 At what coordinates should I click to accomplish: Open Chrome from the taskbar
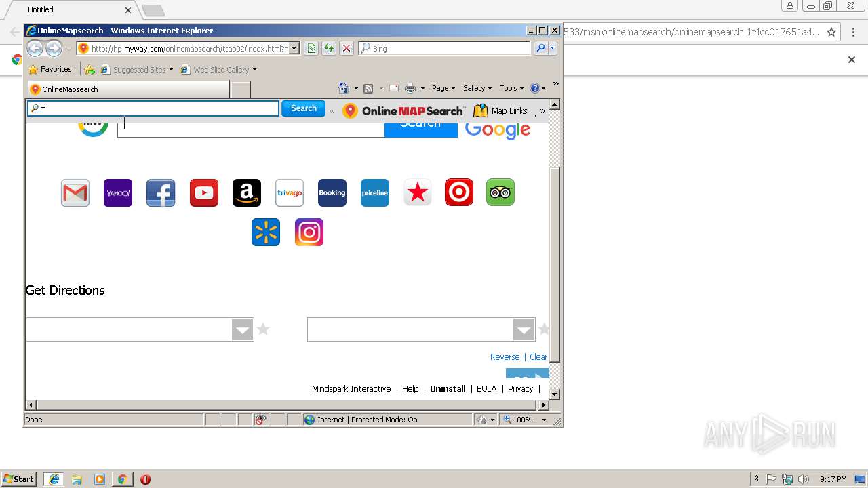(122, 479)
